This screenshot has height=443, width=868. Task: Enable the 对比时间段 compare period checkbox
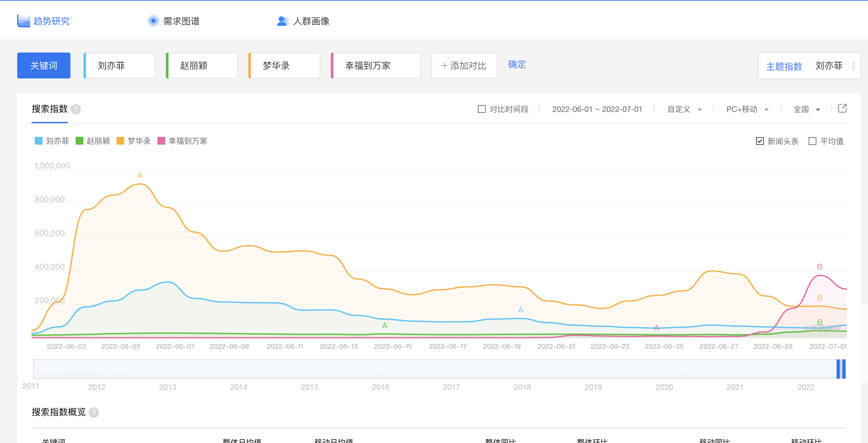pos(481,109)
